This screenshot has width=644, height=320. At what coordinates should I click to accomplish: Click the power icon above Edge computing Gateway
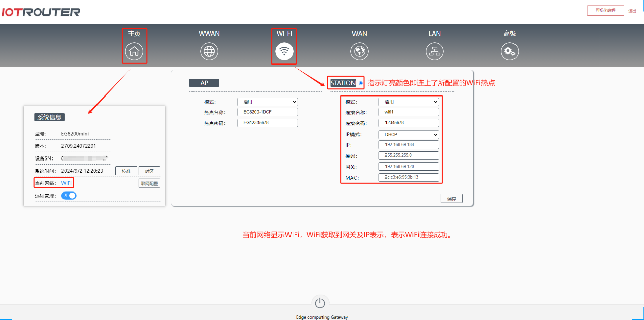320,302
